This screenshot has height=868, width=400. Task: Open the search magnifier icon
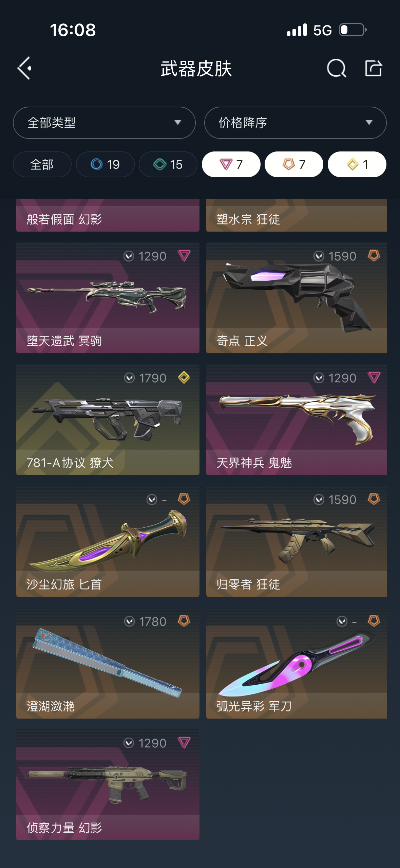(x=337, y=68)
